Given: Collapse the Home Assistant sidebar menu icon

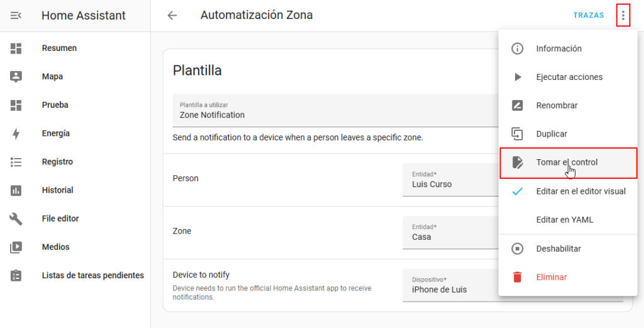Looking at the screenshot, I should [x=16, y=16].
